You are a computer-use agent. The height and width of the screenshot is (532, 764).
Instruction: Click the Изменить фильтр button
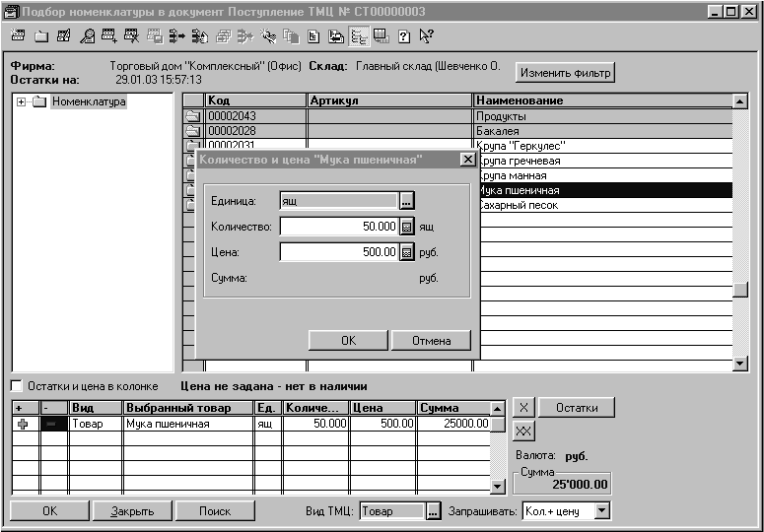tap(565, 73)
